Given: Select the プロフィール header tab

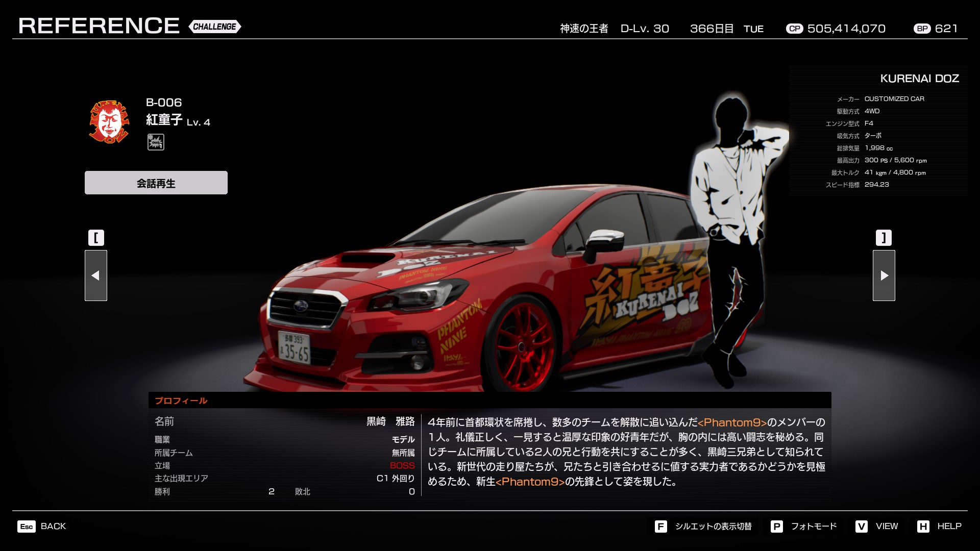Looking at the screenshot, I should tap(181, 400).
